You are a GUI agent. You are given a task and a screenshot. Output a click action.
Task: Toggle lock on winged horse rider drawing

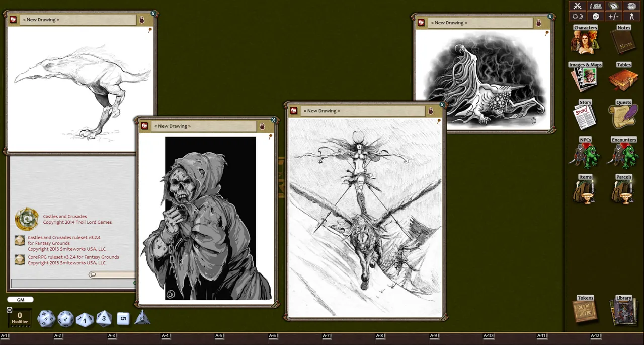(431, 111)
